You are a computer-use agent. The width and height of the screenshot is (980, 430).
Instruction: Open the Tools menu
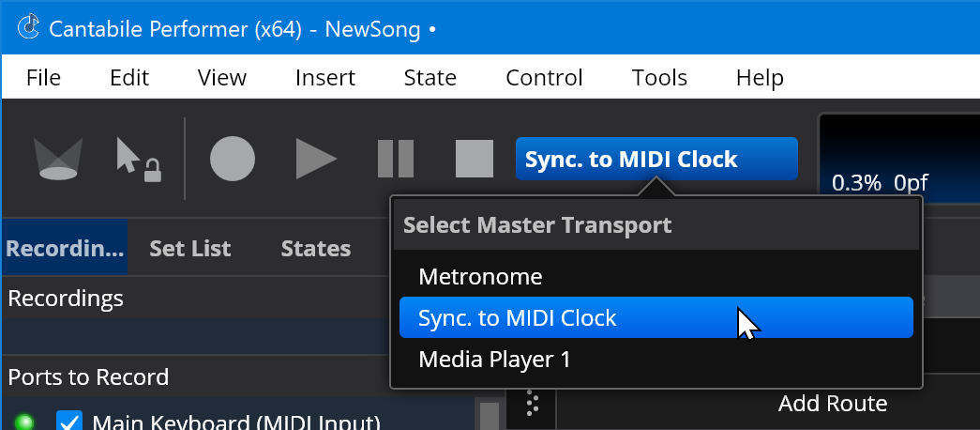659,78
